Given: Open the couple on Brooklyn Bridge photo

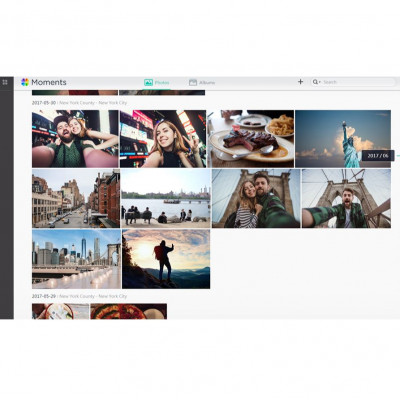Looking at the screenshot, I should click(x=256, y=198).
